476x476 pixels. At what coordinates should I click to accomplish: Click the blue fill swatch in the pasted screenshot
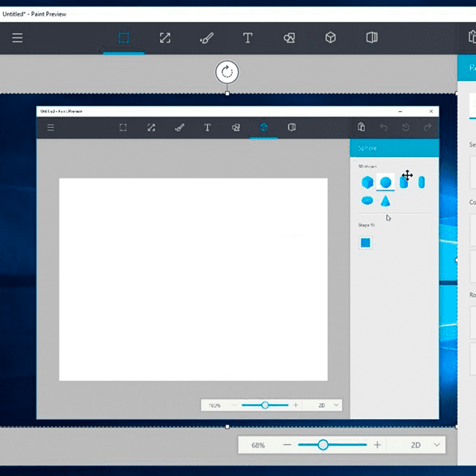pyautogui.click(x=366, y=243)
